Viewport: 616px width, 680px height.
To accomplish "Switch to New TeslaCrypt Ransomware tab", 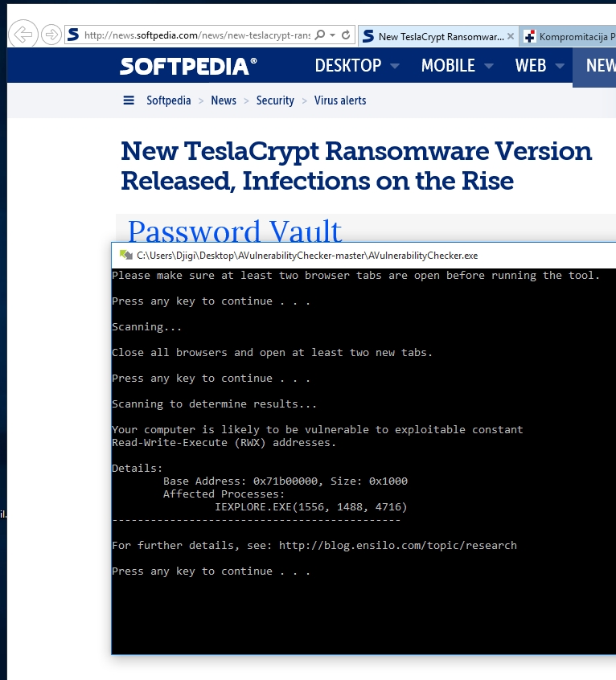I will (x=437, y=36).
